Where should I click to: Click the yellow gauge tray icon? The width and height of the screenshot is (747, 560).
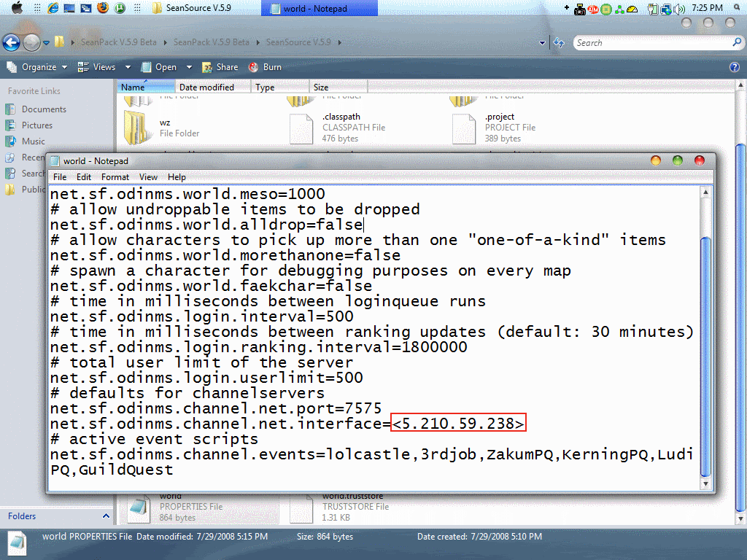(x=632, y=9)
